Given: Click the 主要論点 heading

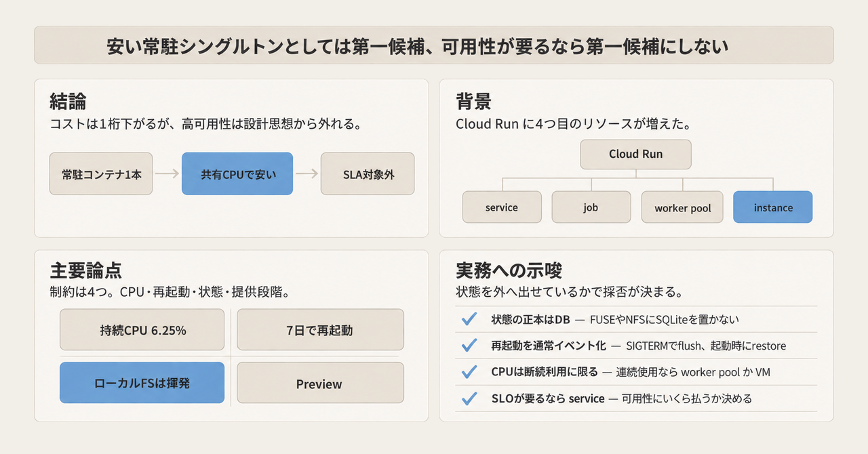Looking at the screenshot, I should click(x=86, y=270).
